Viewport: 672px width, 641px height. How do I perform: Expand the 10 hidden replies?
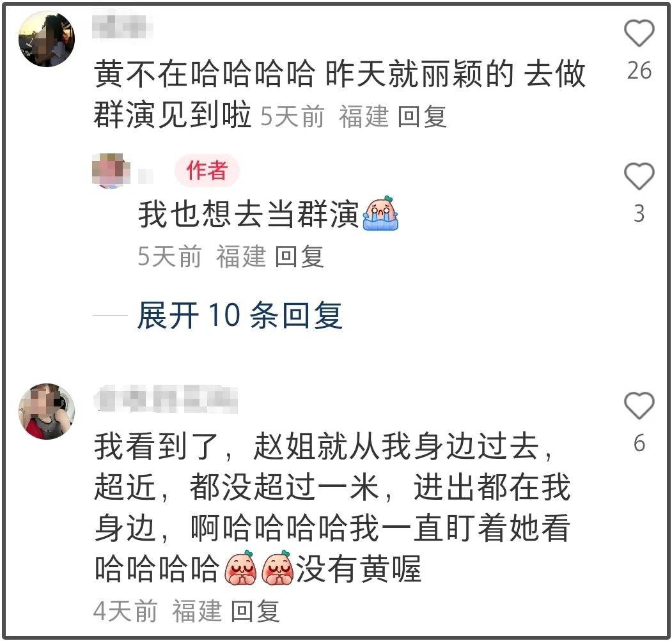[240, 315]
